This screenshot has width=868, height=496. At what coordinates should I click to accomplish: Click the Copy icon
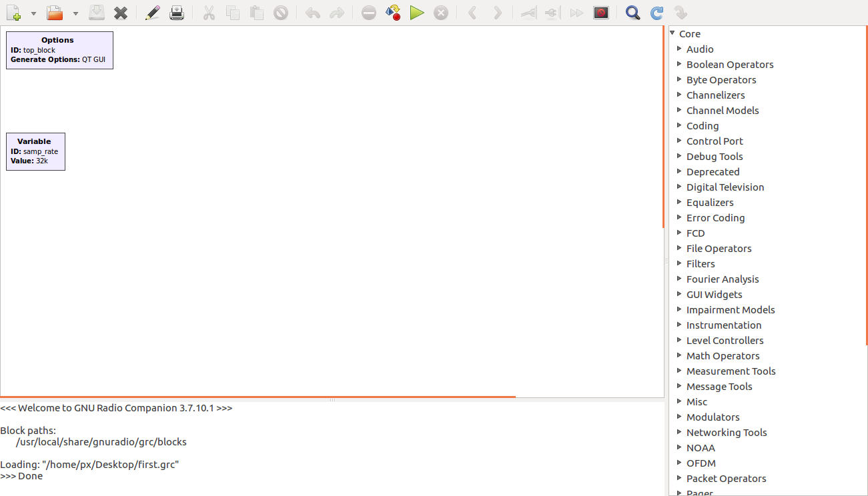(x=233, y=13)
